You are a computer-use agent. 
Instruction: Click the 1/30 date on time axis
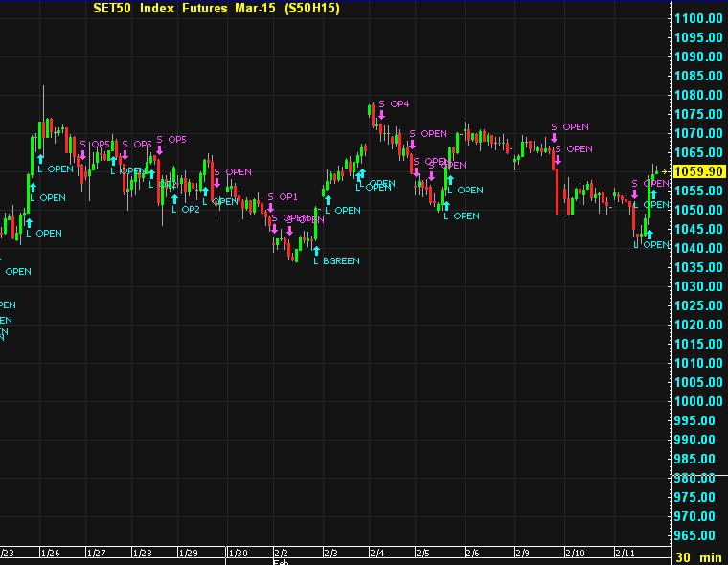coord(238,553)
